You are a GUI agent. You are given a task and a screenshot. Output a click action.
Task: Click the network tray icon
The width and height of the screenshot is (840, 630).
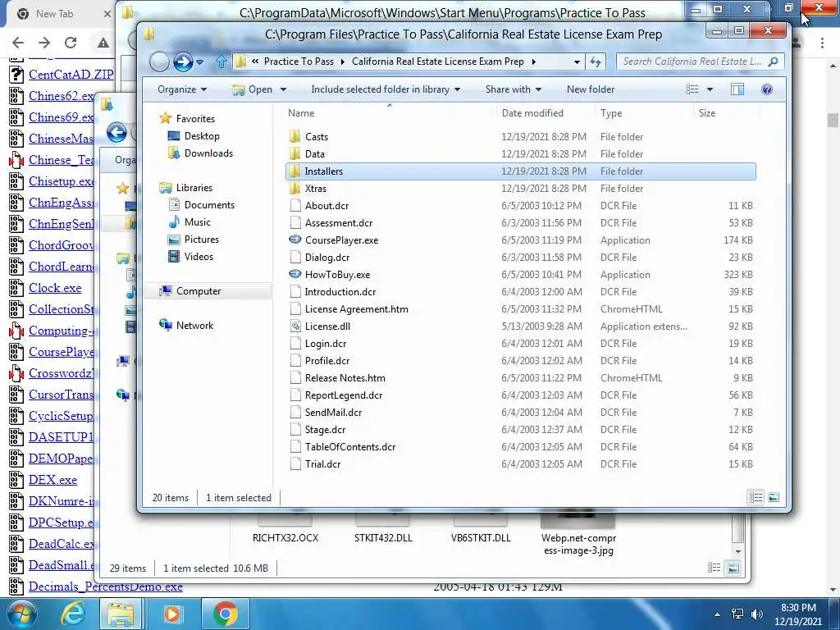pos(737,614)
